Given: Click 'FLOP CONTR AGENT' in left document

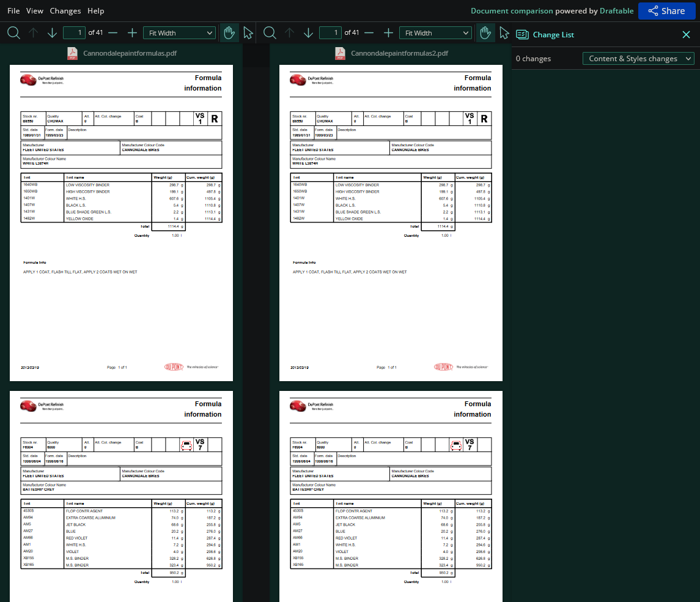Looking at the screenshot, I should click(x=84, y=511).
